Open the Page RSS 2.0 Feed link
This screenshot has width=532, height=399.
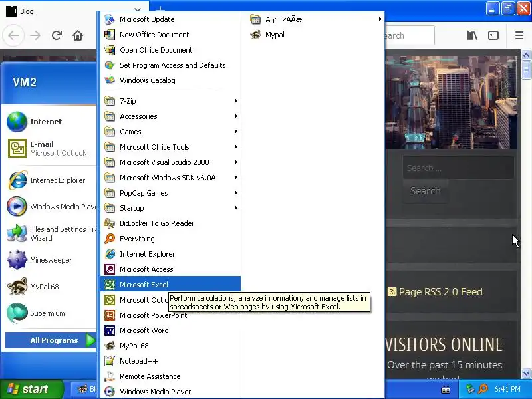pos(440,292)
